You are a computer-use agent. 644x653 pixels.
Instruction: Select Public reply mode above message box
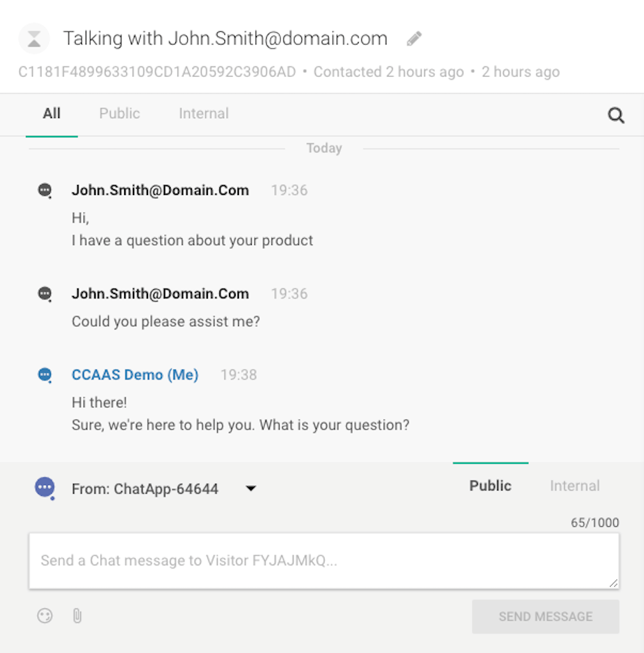[x=490, y=486]
